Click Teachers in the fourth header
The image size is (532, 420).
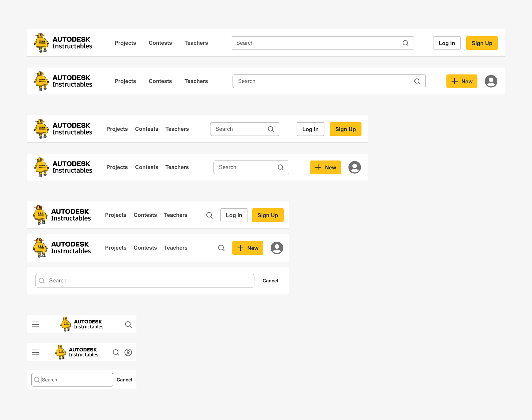[177, 167]
